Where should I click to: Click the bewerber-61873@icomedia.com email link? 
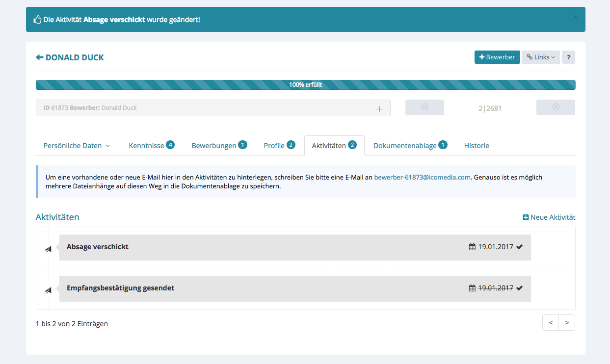point(422,177)
